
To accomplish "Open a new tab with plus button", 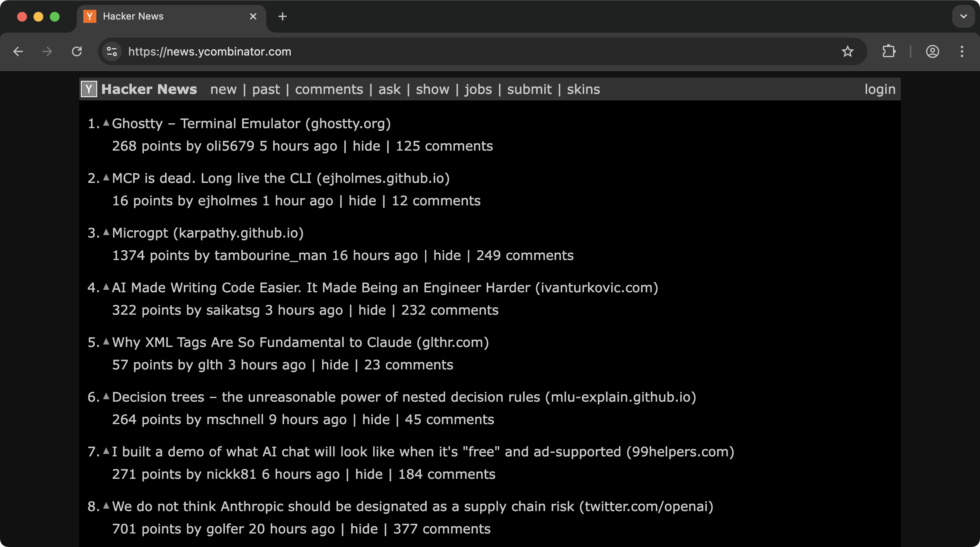I will [282, 16].
